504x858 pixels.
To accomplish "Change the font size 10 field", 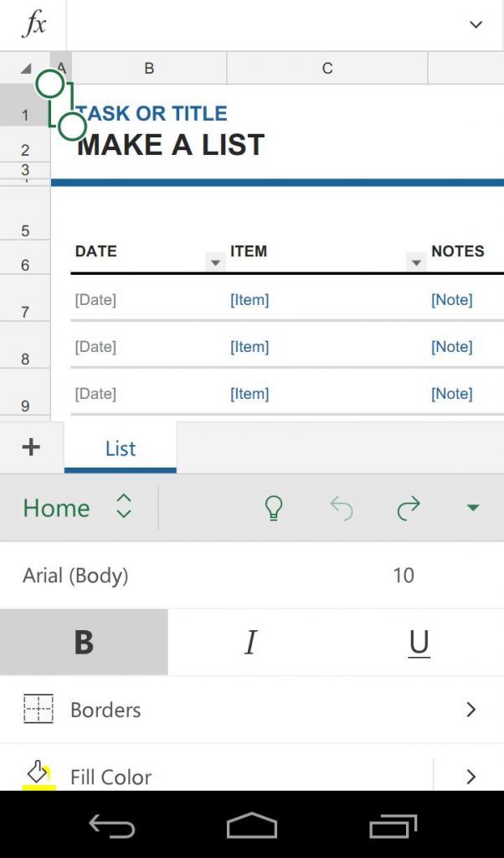I will point(404,575).
